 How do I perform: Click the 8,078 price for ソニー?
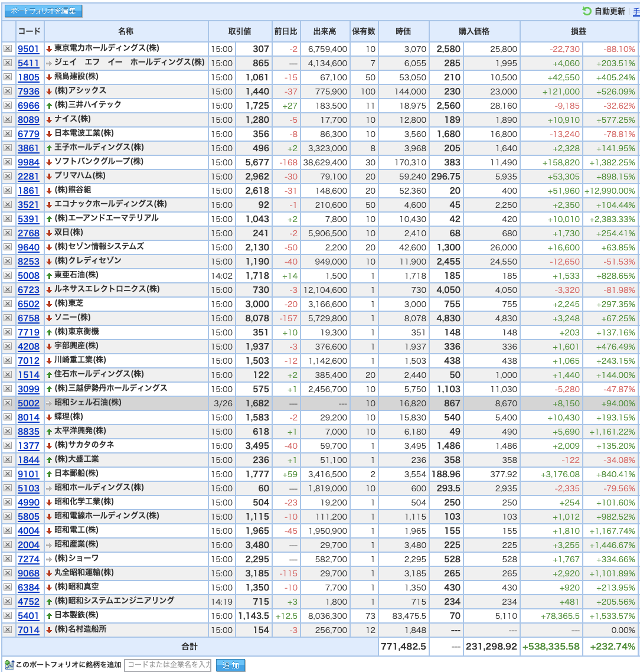(x=257, y=318)
